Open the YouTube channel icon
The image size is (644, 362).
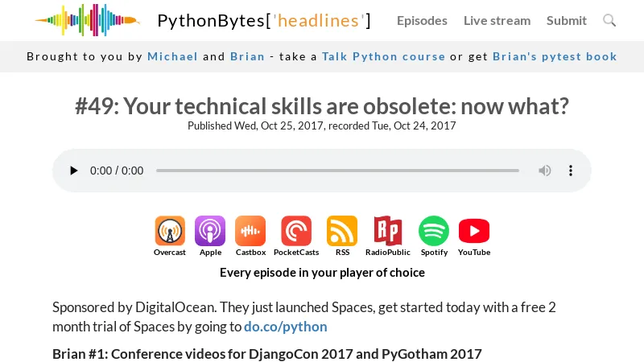[x=474, y=231]
